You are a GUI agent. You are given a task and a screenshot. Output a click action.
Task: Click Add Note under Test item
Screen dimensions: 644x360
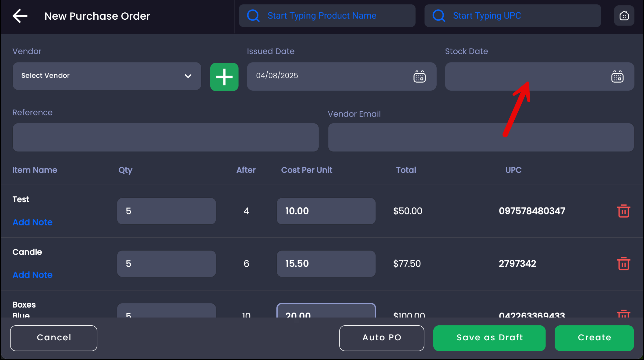pos(33,222)
